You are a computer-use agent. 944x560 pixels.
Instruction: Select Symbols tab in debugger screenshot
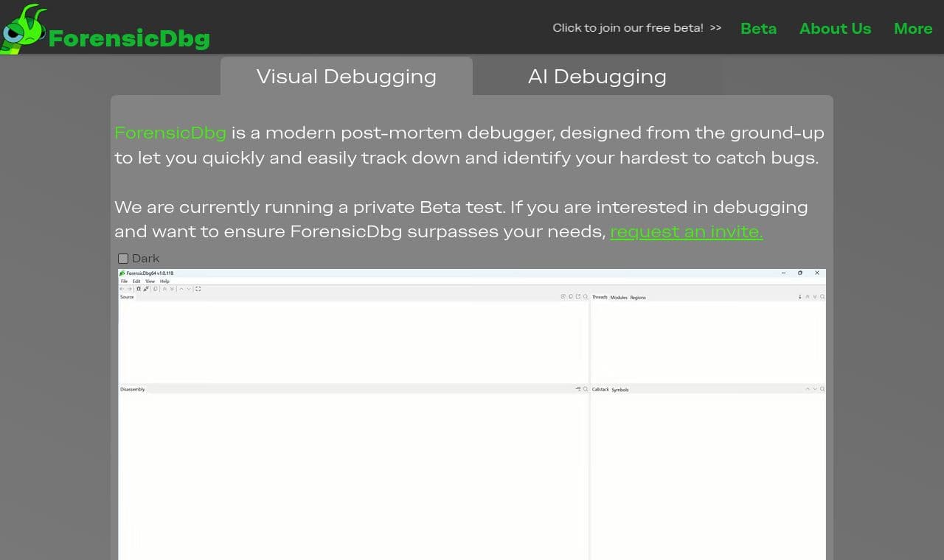click(x=620, y=389)
